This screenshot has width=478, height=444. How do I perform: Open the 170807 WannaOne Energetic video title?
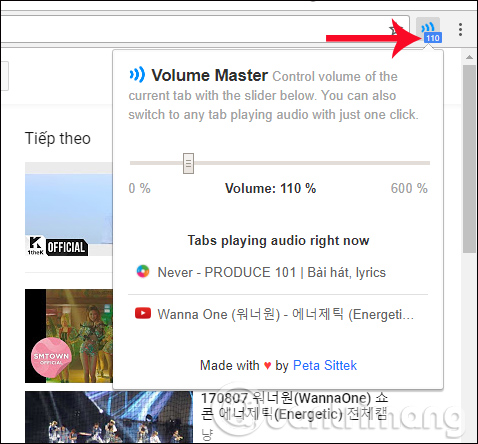pyautogui.click(x=295, y=406)
